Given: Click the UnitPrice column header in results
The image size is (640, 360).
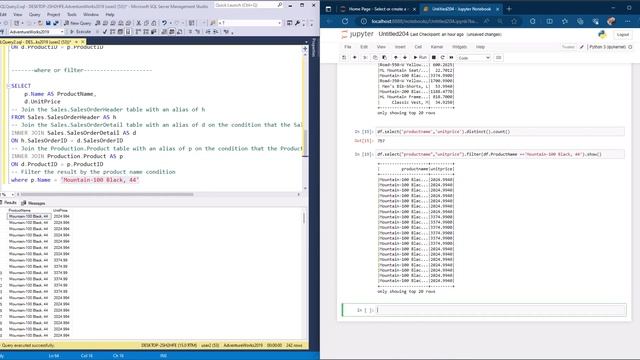Looking at the screenshot, I should (60, 211).
